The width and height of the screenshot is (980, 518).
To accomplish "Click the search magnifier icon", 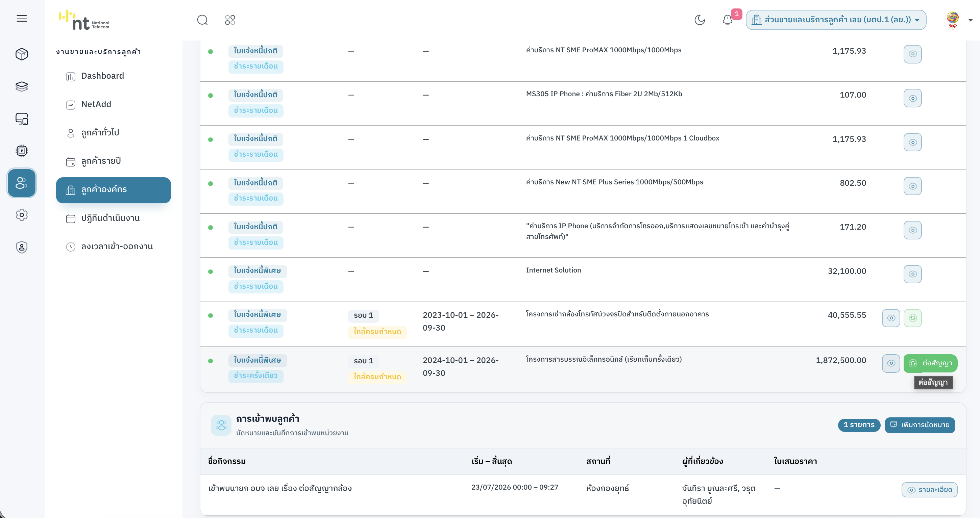I will coord(202,20).
